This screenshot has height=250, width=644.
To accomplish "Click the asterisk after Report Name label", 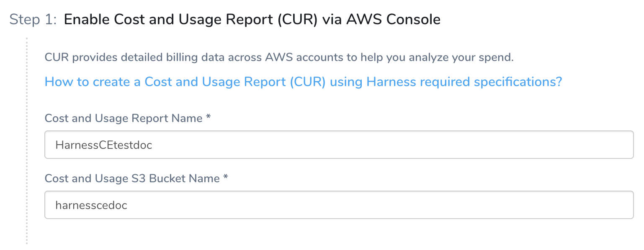I will pyautogui.click(x=208, y=117).
